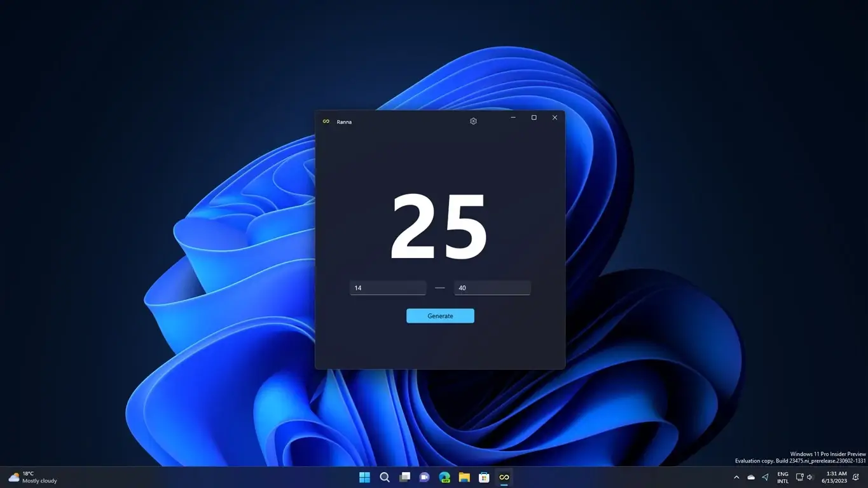The width and height of the screenshot is (868, 488).
Task: Launch File Explorer from taskbar
Action: [x=464, y=477]
